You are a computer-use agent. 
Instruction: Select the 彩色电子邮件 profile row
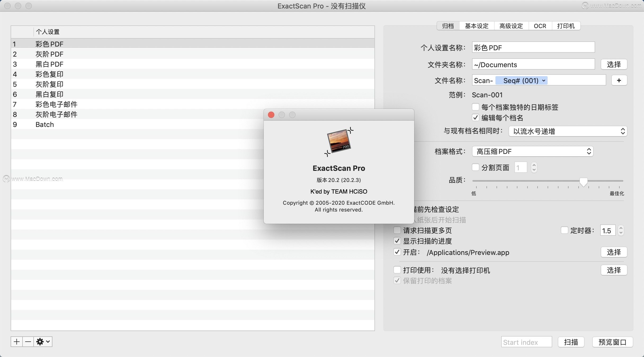tap(193, 104)
